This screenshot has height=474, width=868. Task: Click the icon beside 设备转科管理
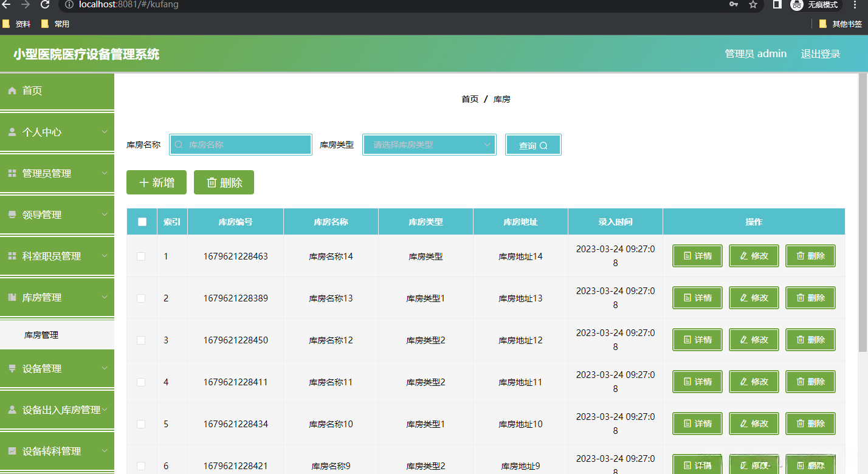(12, 451)
